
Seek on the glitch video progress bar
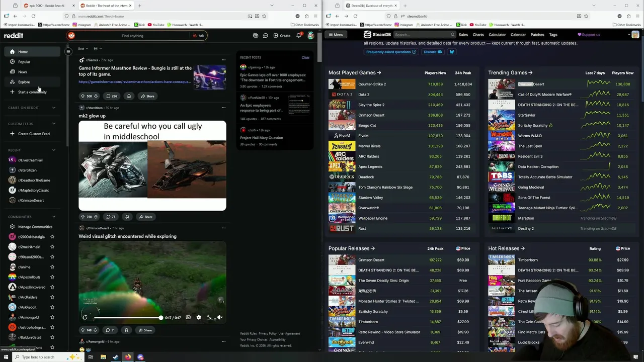click(x=128, y=318)
